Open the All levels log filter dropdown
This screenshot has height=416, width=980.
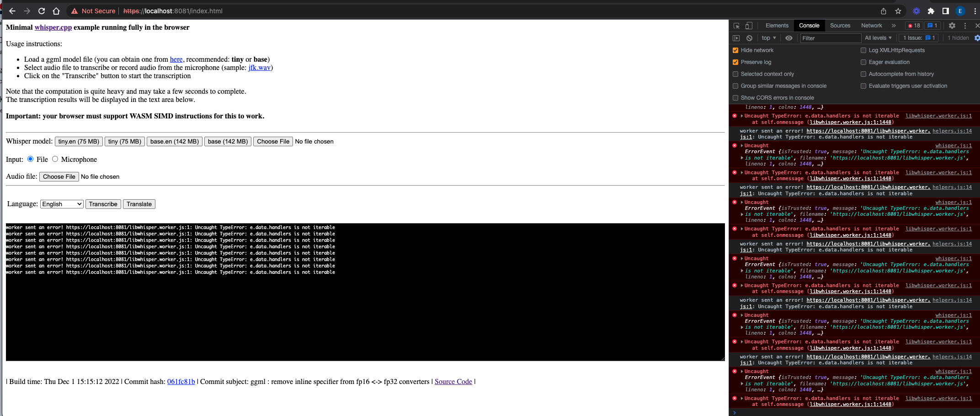[x=878, y=38]
